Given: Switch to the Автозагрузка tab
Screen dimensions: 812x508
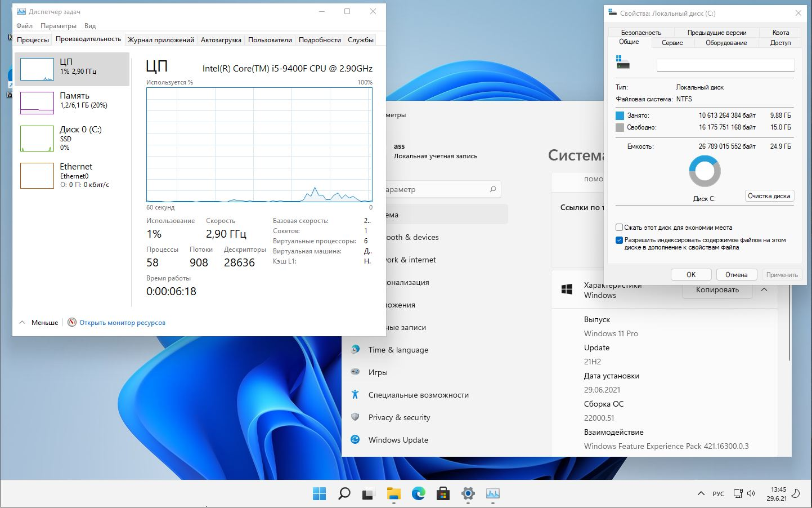Looking at the screenshot, I should (221, 40).
